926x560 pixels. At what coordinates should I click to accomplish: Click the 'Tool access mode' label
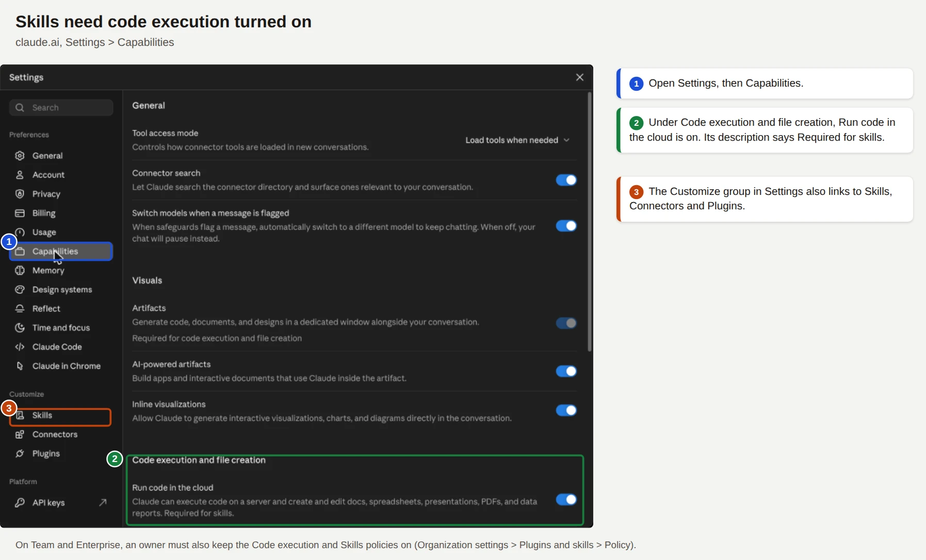coord(165,133)
